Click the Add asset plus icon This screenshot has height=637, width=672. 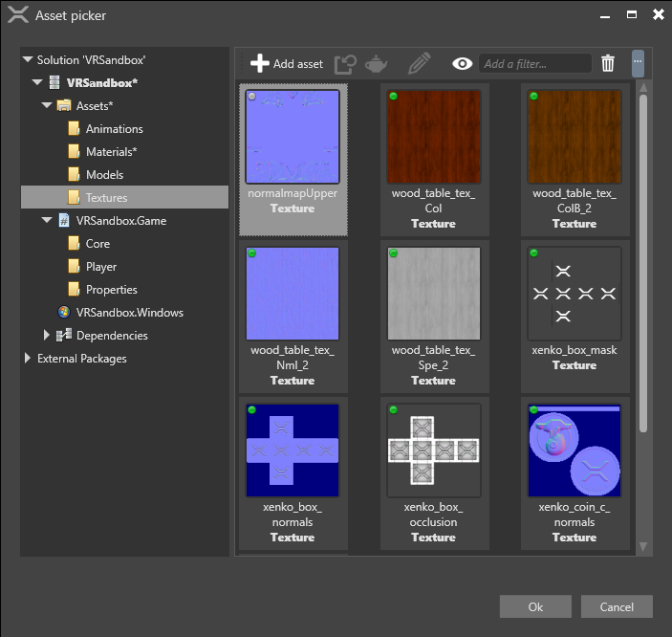[259, 64]
